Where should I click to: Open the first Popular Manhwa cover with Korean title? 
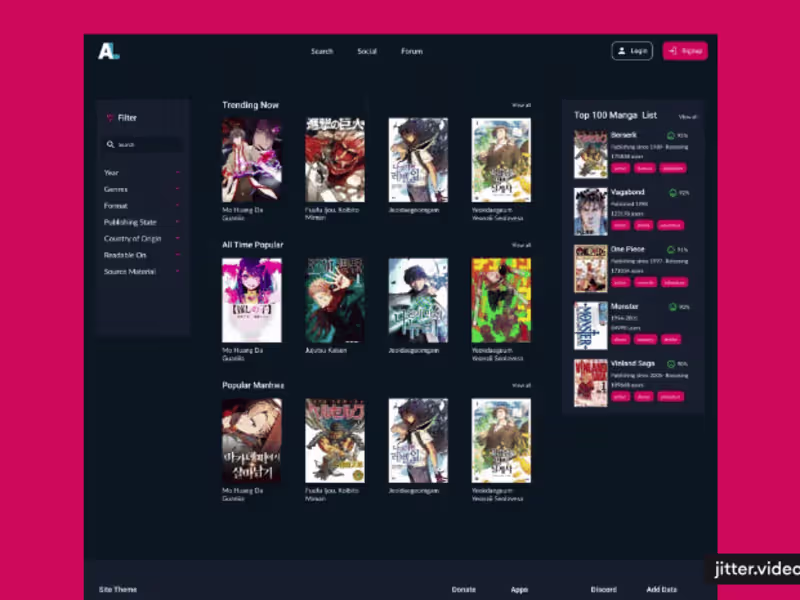(252, 441)
